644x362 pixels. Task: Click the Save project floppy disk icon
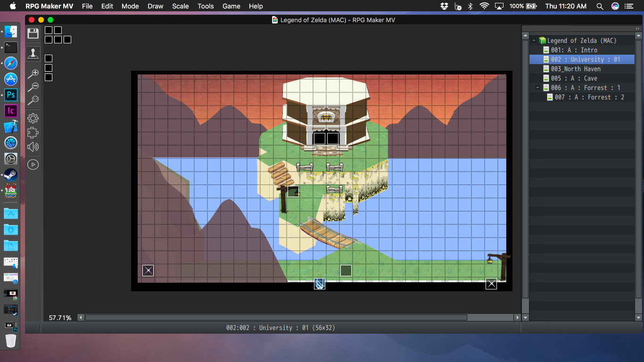coord(33,33)
